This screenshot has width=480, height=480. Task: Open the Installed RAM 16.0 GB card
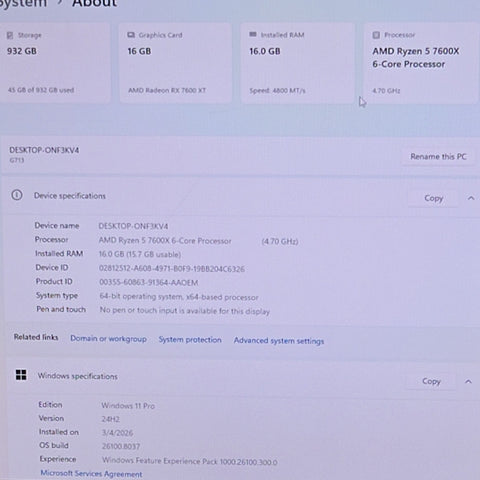(x=298, y=63)
